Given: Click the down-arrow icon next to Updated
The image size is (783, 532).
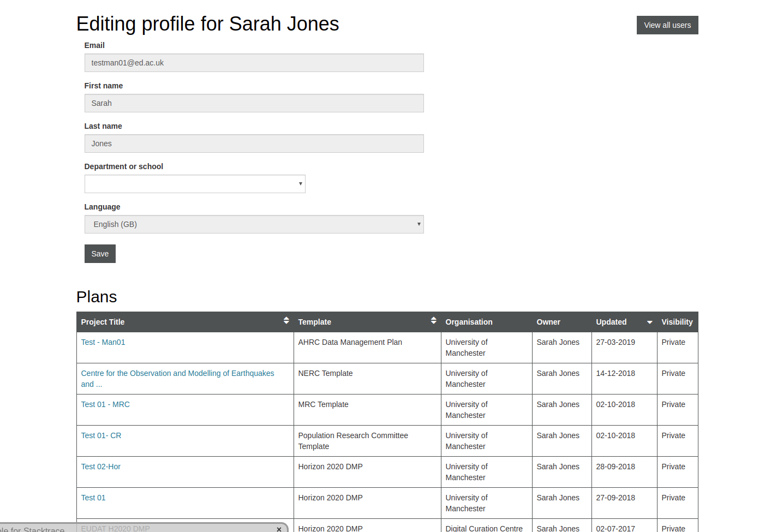Looking at the screenshot, I should 649,322.
